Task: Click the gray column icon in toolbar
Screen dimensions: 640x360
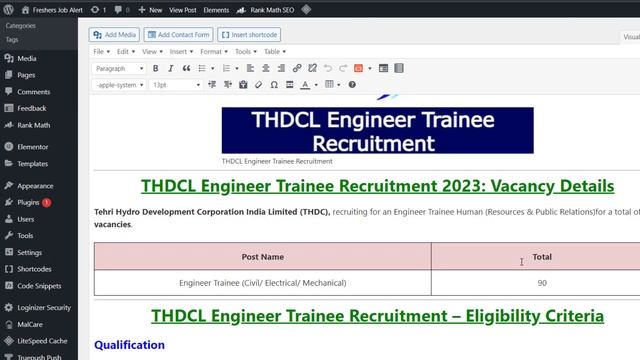Action: click(x=399, y=68)
